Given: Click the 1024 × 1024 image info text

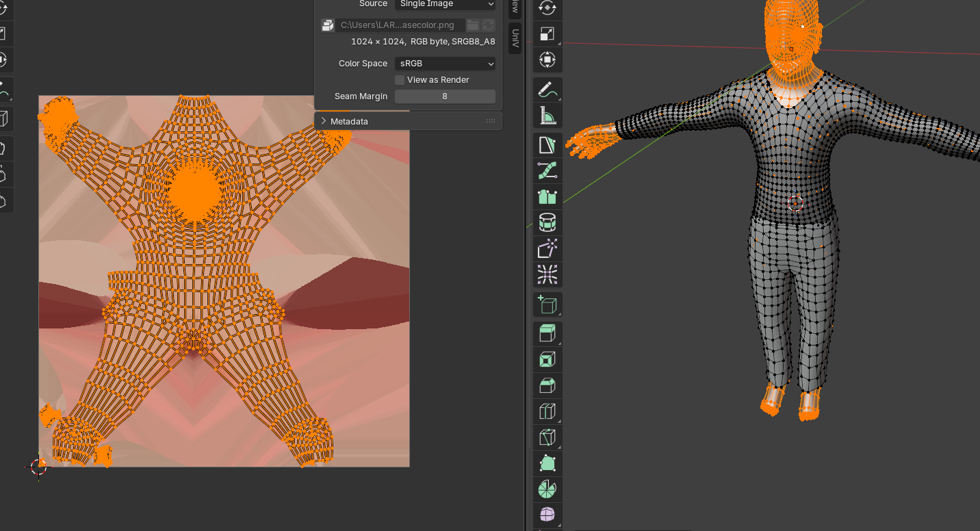Looking at the screenshot, I should point(423,42).
